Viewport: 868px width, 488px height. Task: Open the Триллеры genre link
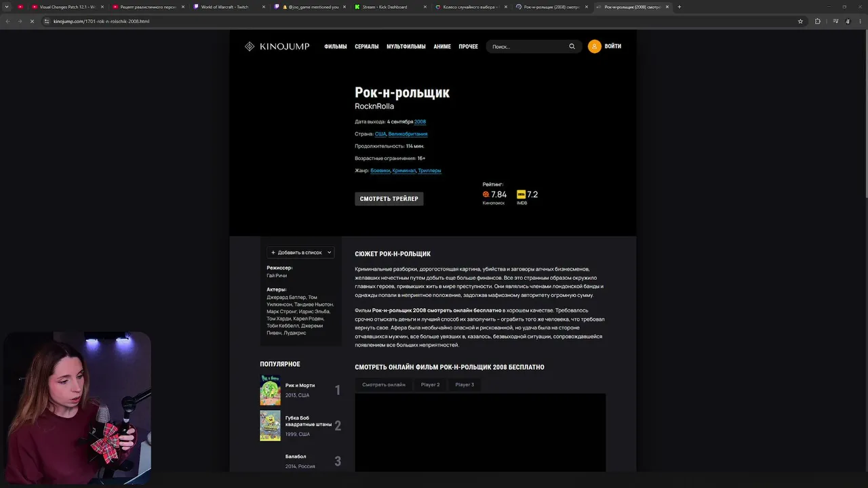(429, 171)
